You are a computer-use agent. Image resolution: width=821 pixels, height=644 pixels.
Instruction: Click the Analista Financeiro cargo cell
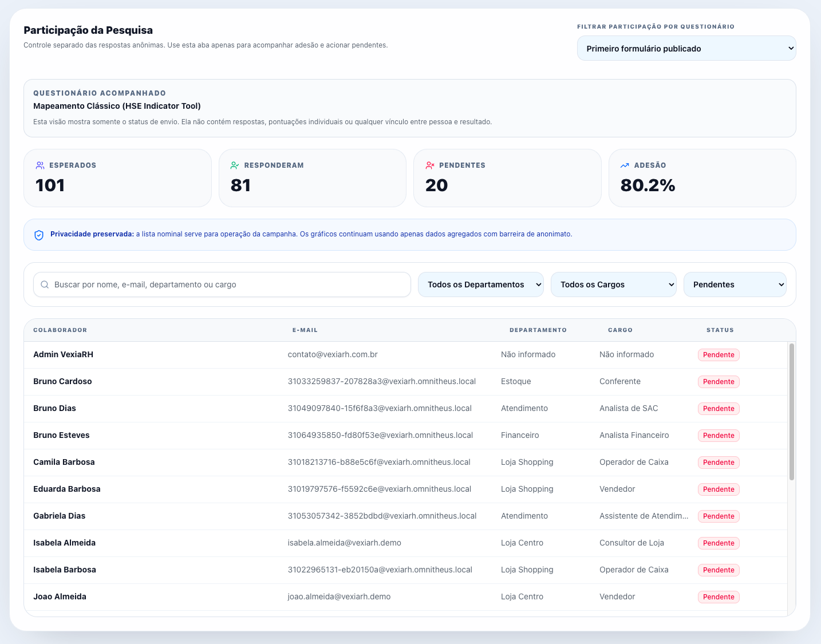[x=634, y=435]
